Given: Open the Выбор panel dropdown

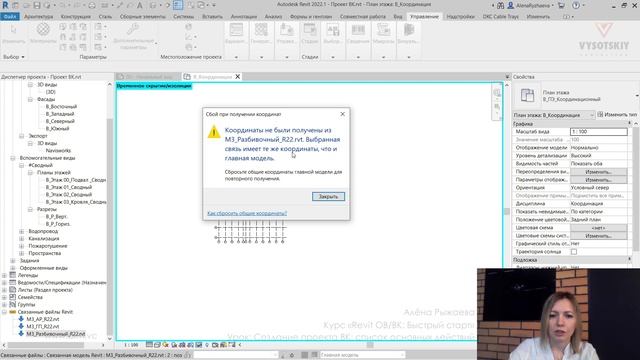Looking at the screenshot, I should [x=13, y=57].
